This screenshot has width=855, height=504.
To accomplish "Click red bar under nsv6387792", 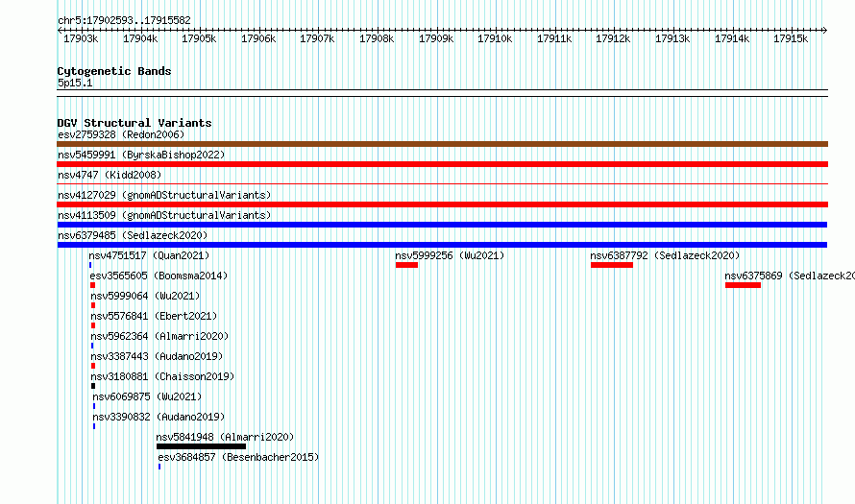I will pos(612,265).
